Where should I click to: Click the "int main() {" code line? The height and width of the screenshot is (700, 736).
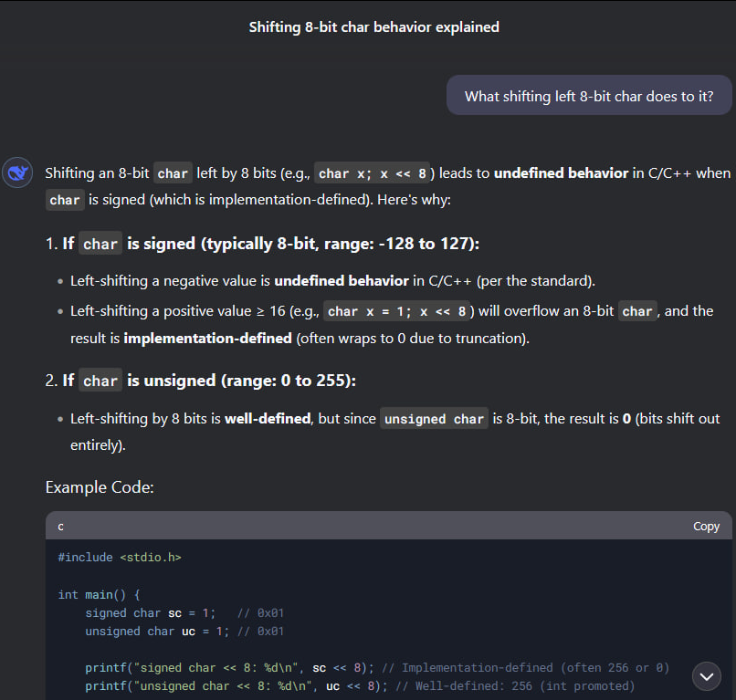[99, 594]
